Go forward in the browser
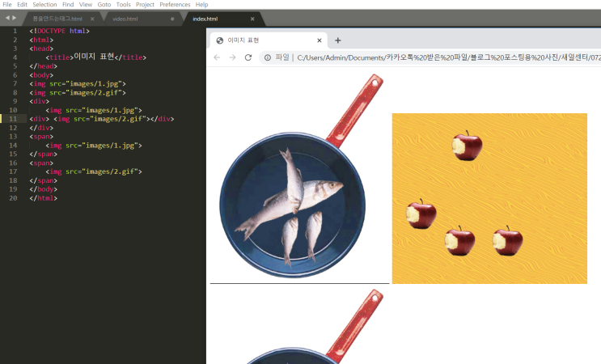Viewport: 601px width, 364px height. tap(233, 57)
